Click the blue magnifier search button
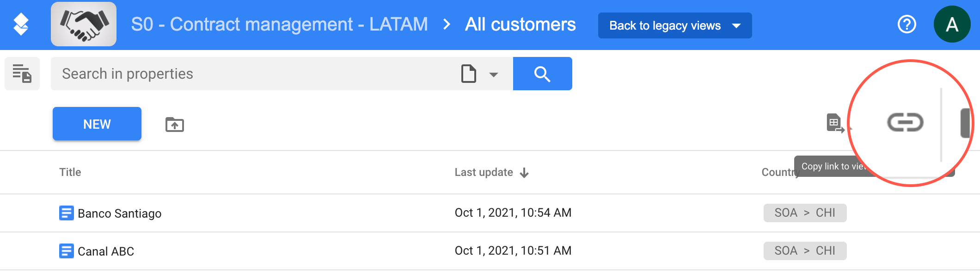 [x=542, y=74]
